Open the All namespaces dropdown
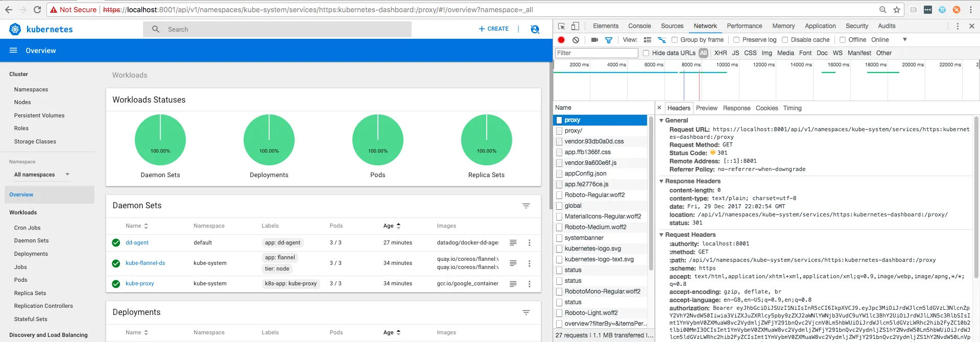 (x=42, y=175)
